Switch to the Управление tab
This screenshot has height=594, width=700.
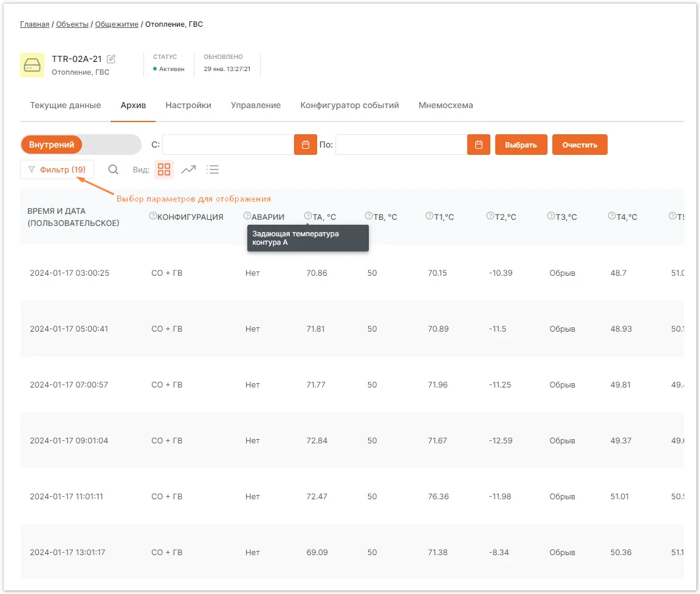(x=256, y=105)
